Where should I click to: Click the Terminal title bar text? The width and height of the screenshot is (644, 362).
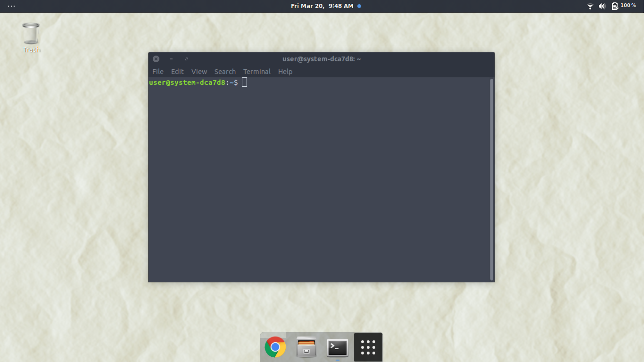[322, 59]
